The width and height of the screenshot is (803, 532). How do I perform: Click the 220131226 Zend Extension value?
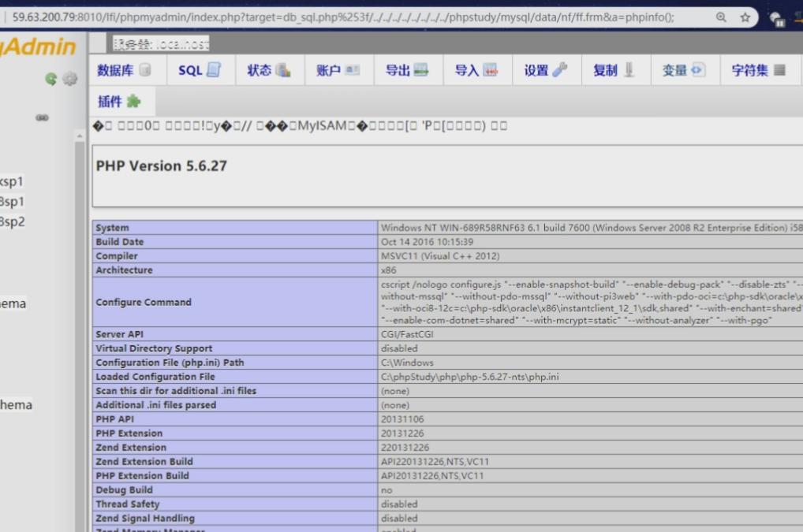405,448
